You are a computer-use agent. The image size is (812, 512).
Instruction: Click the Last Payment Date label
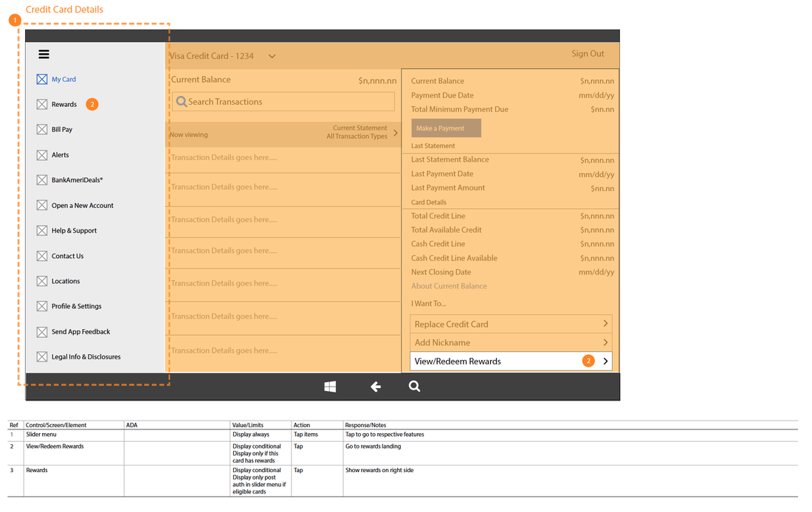coord(442,174)
